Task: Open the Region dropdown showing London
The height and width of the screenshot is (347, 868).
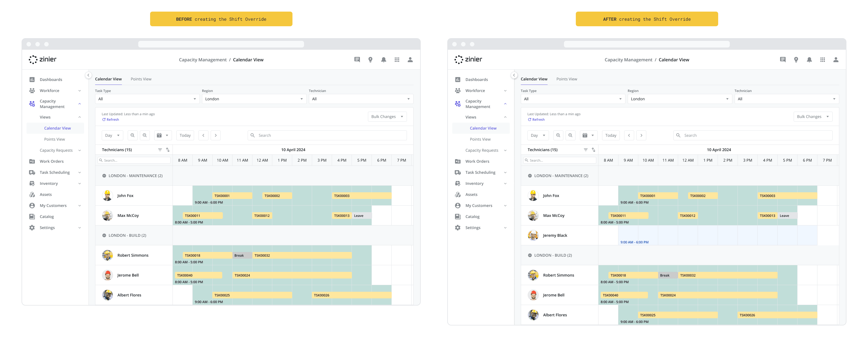Action: click(x=254, y=99)
